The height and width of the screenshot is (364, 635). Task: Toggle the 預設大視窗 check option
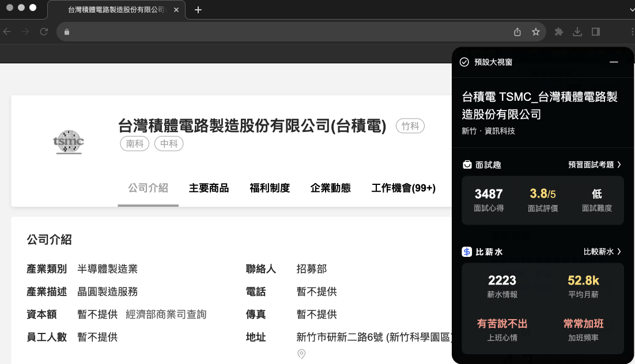pos(464,62)
